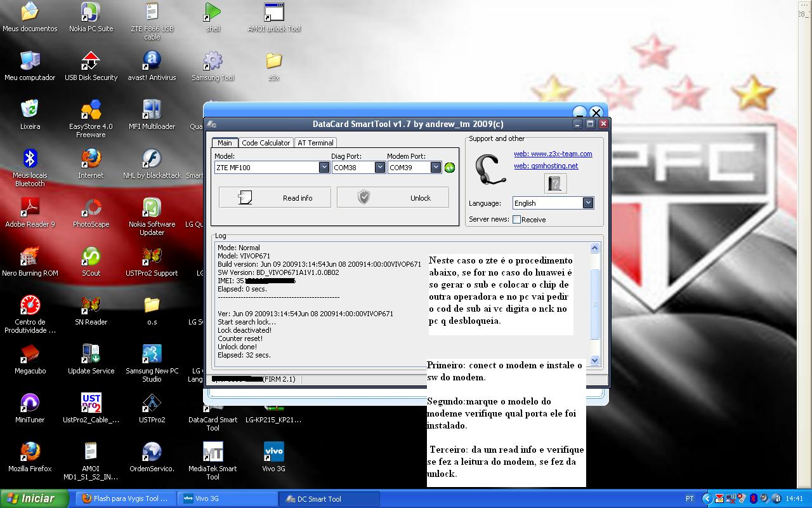Open NHL by blackattack icon
The width and height of the screenshot is (812, 508).
[152, 164]
